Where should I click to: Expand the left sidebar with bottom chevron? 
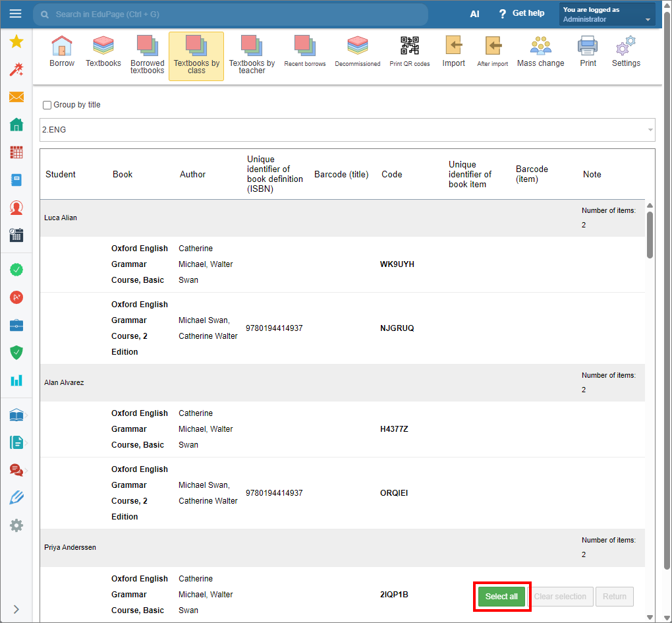pyautogui.click(x=16, y=609)
